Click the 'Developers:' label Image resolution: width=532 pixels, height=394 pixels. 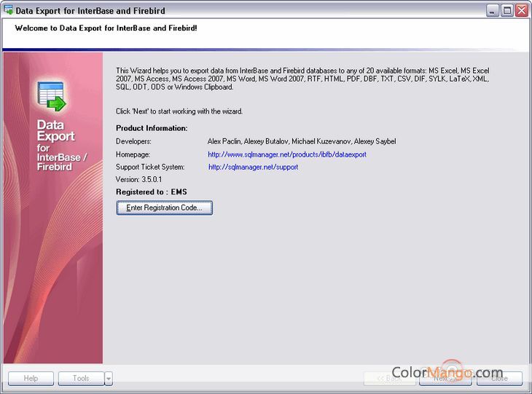coord(133,141)
